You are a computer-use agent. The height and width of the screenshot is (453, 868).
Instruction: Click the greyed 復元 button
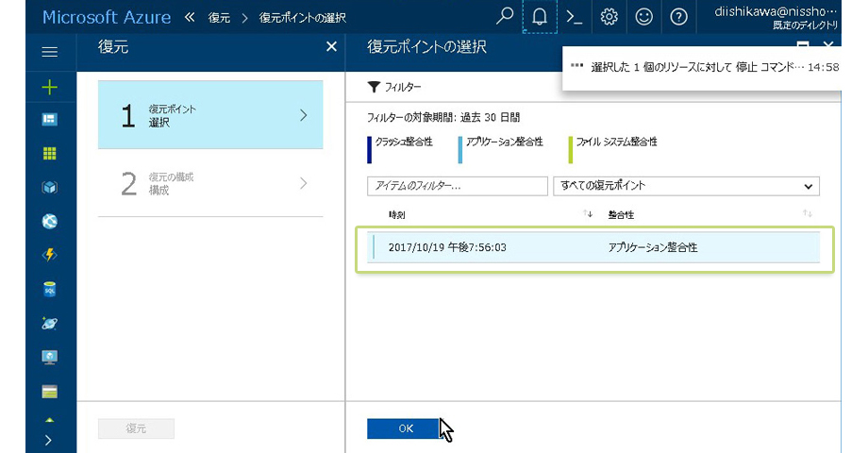[x=136, y=428]
